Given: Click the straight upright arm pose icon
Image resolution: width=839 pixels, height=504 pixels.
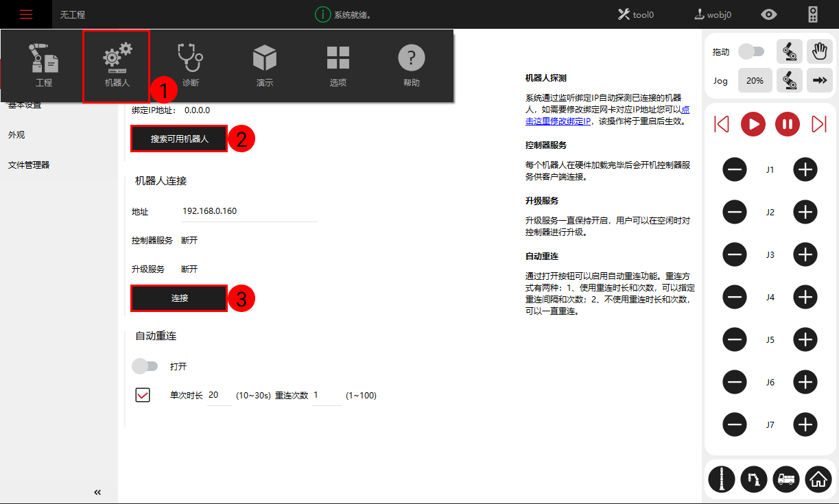Looking at the screenshot, I should pos(722,479).
